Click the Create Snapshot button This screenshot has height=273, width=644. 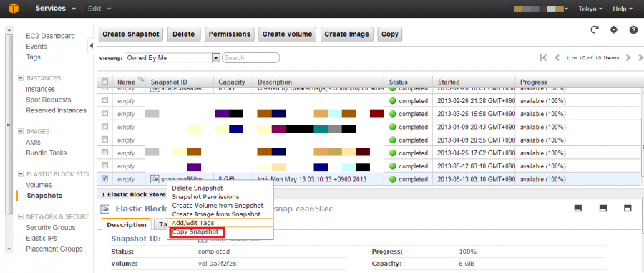coord(131,34)
